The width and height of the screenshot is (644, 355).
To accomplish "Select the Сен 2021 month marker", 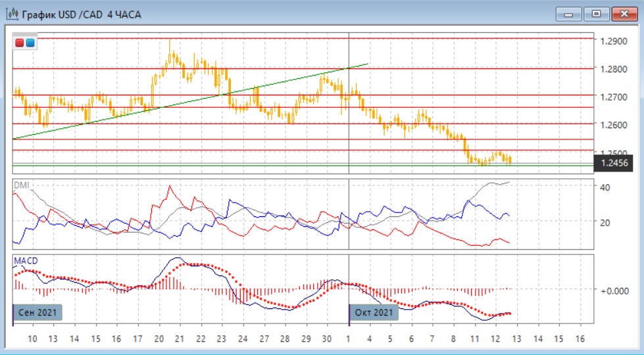I will (38, 312).
